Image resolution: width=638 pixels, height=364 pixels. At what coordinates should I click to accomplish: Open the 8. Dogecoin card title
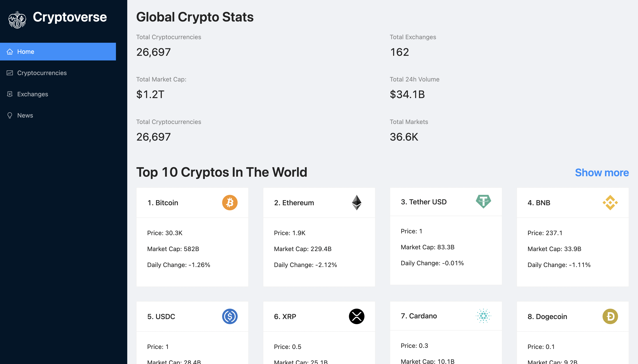(x=547, y=316)
